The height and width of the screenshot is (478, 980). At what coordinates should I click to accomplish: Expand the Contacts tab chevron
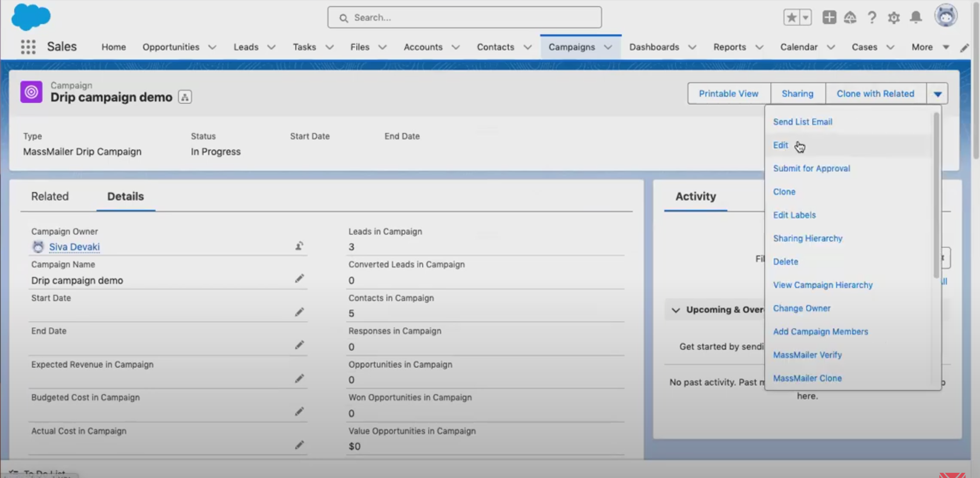tap(527, 47)
